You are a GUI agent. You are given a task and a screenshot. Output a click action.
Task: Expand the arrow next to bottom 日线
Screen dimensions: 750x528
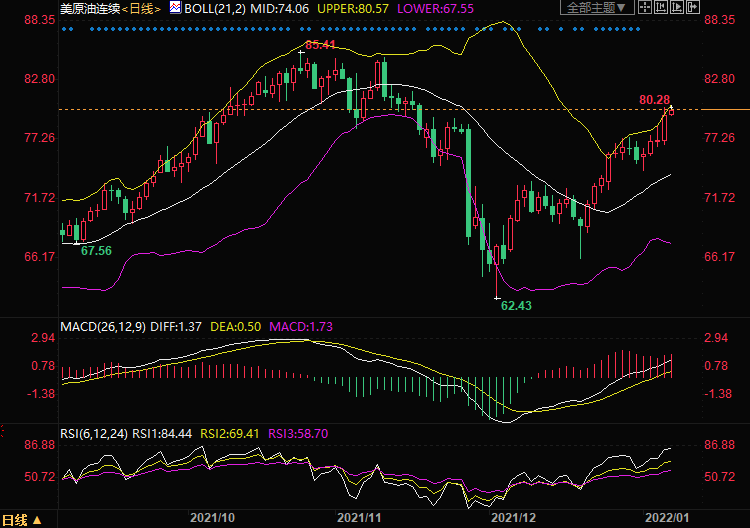point(38,520)
